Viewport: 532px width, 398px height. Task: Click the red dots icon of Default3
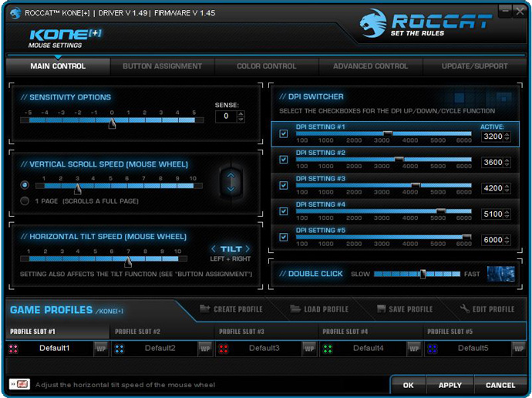pos(224,349)
